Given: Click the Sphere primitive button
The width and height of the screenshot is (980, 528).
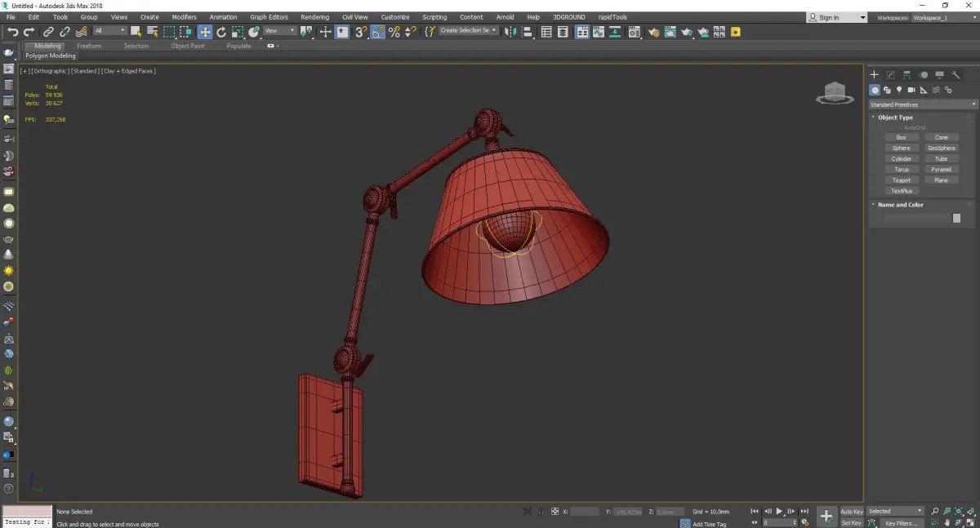Looking at the screenshot, I should pos(902,149).
